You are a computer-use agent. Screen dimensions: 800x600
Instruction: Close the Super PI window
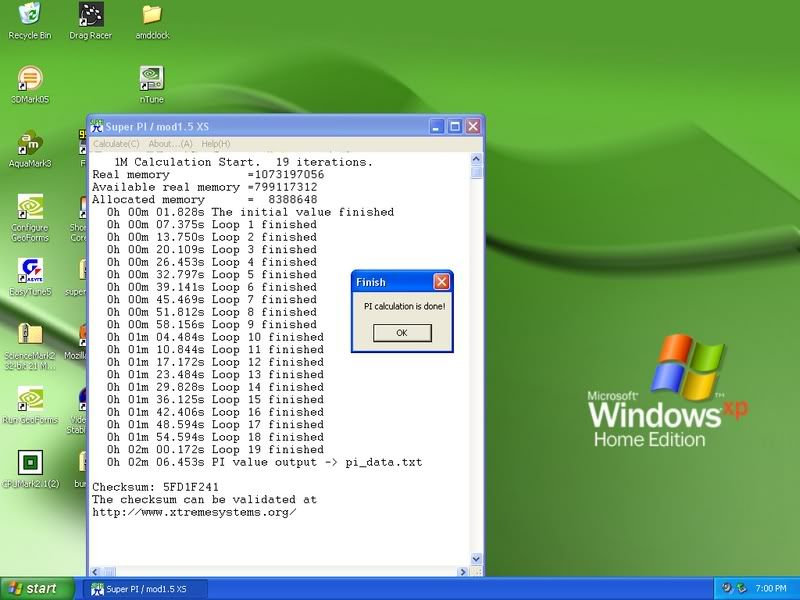473,126
